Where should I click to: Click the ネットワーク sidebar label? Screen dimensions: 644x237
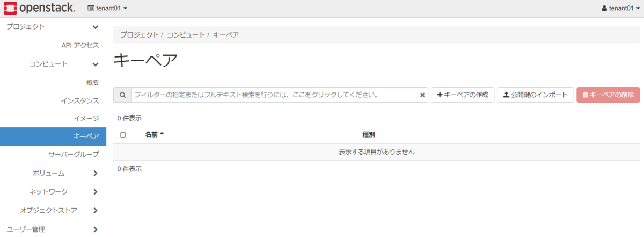[x=48, y=192]
